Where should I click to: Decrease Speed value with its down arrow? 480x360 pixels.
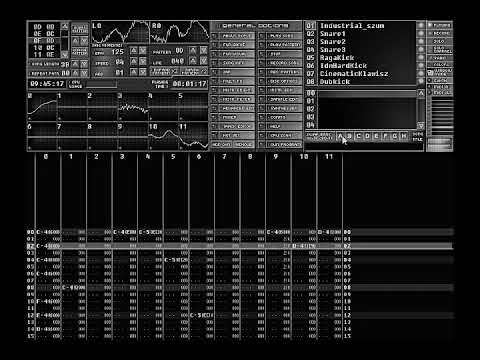click(x=143, y=61)
